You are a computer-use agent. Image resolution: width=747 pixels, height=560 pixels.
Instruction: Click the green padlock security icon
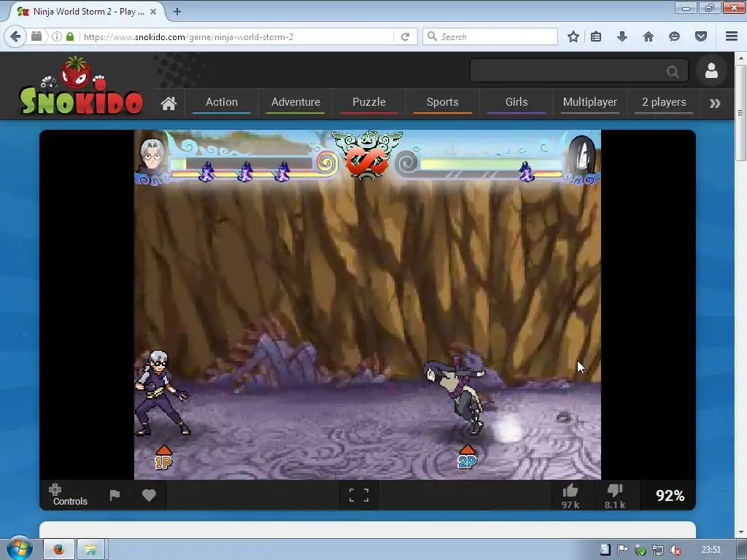(x=70, y=36)
